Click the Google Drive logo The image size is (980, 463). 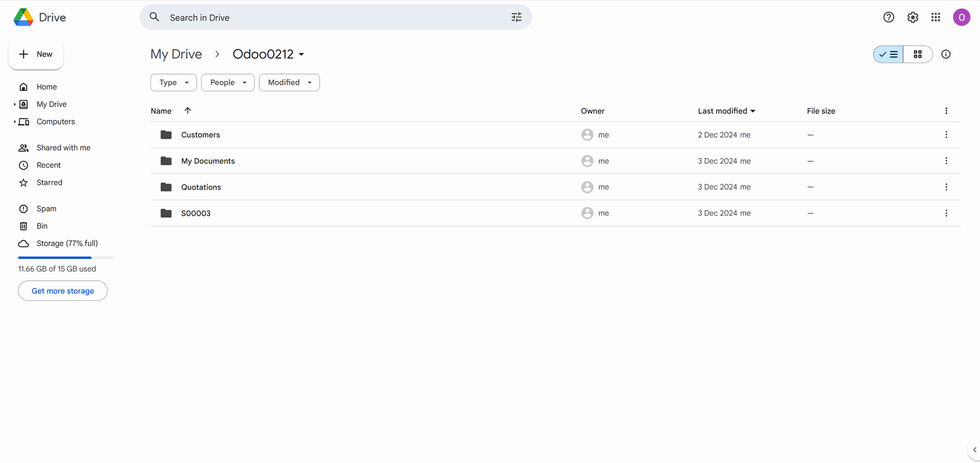click(23, 17)
